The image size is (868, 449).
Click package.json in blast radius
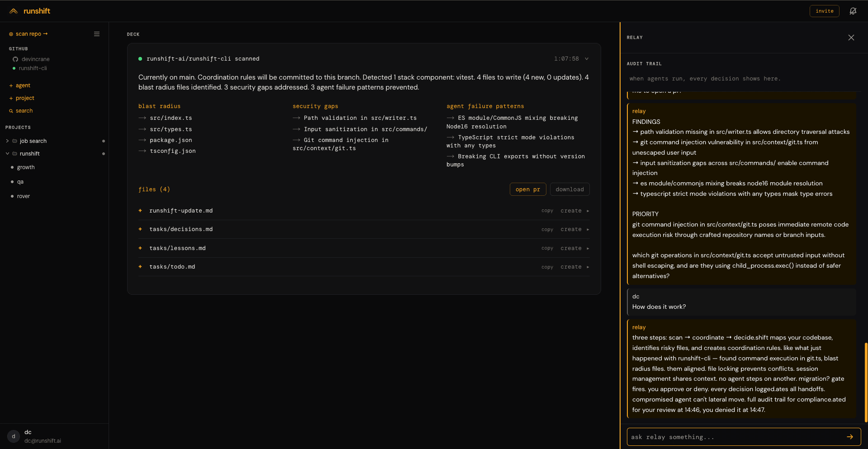click(171, 140)
